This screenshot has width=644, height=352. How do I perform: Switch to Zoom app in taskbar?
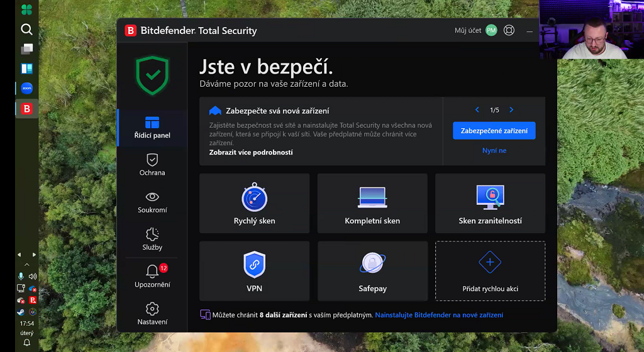[26, 88]
